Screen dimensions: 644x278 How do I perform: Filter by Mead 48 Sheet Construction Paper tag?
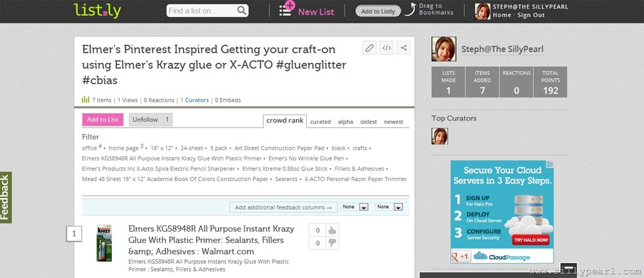click(x=175, y=179)
